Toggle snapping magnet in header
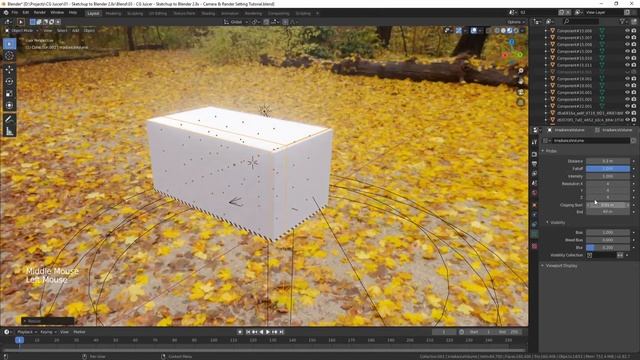This screenshot has height=360, width=640. 266,22
